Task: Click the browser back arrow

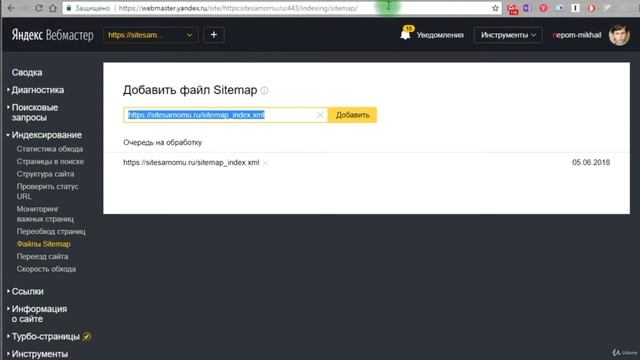Action: tap(11, 8)
